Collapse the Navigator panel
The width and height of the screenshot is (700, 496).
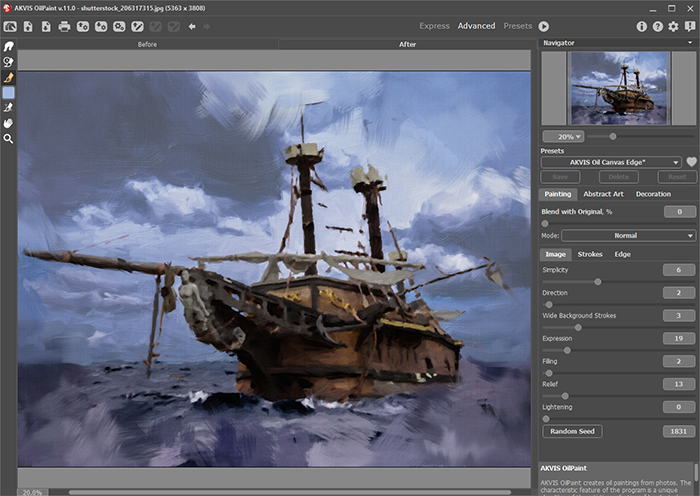690,44
